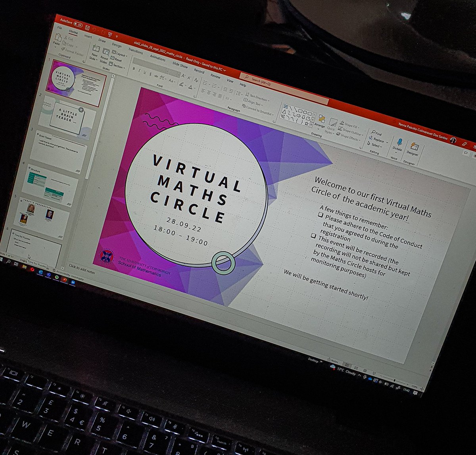Viewport: 476px width, 455px height.
Task: Open the Align Text dropdown
Action: pyautogui.click(x=253, y=102)
